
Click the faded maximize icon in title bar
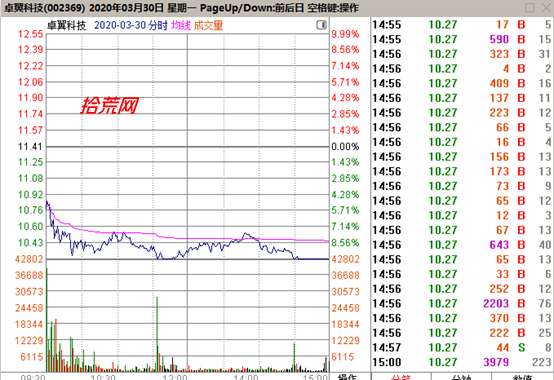[x=530, y=8]
